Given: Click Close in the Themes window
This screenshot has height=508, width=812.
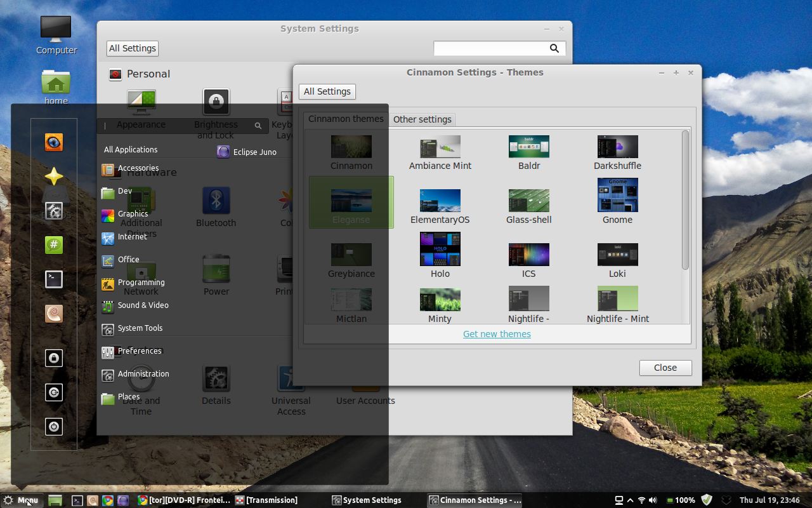Looking at the screenshot, I should (x=665, y=368).
